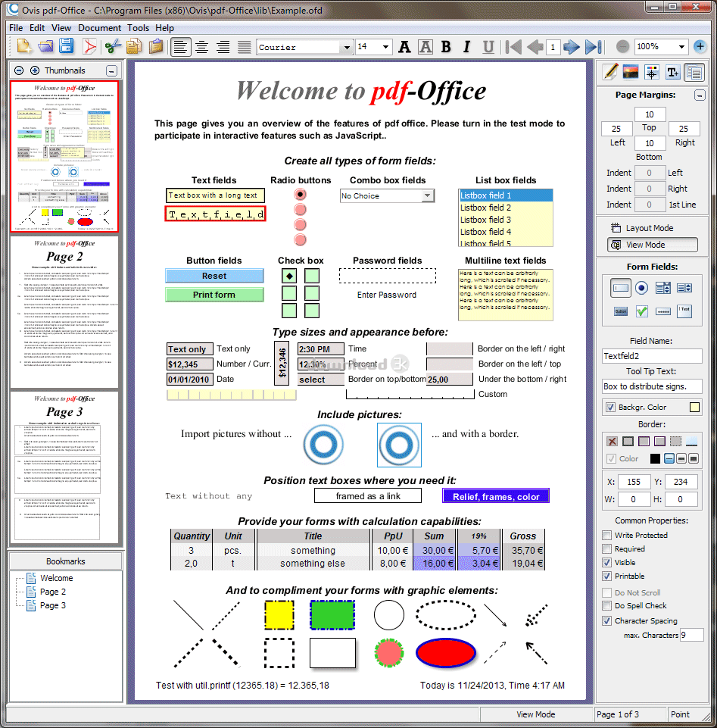This screenshot has width=717, height=728.
Task: Collapse the Page Margins section
Action: [x=700, y=95]
